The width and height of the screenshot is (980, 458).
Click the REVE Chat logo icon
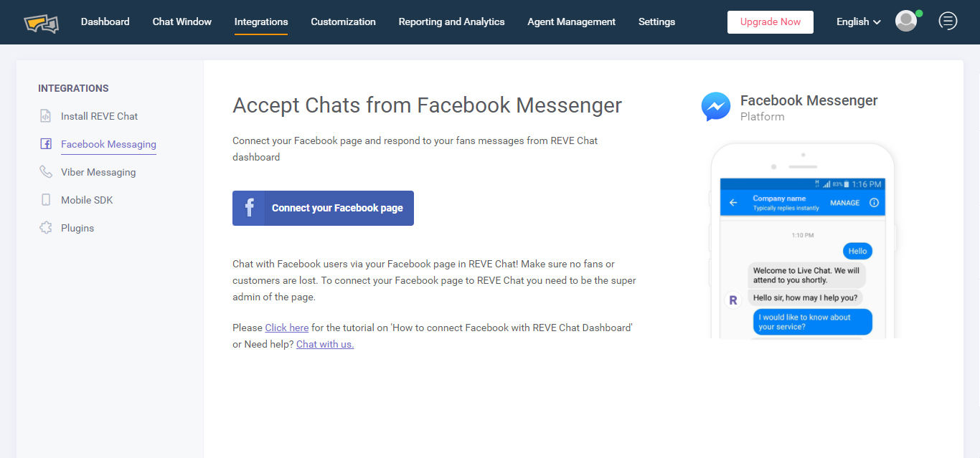click(x=41, y=22)
